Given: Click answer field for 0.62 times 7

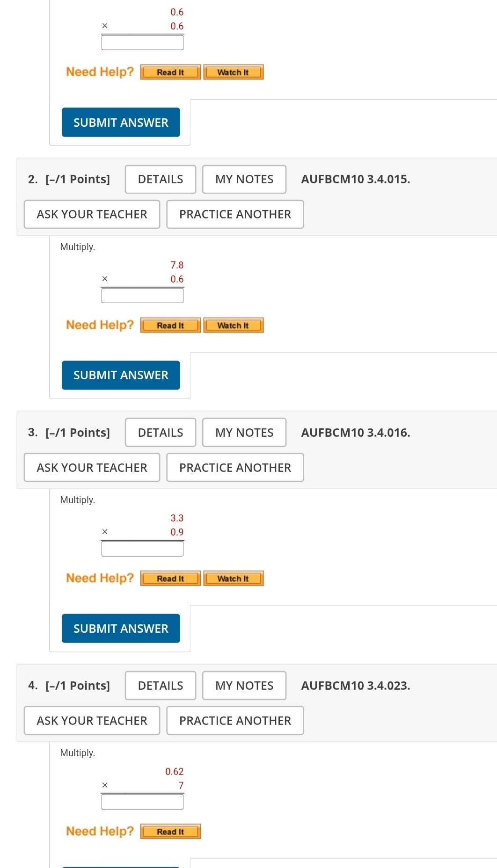Looking at the screenshot, I should click(142, 802).
